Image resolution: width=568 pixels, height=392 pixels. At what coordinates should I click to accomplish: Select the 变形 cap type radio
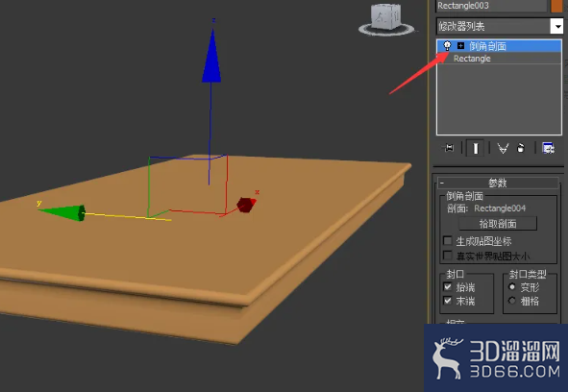click(512, 286)
